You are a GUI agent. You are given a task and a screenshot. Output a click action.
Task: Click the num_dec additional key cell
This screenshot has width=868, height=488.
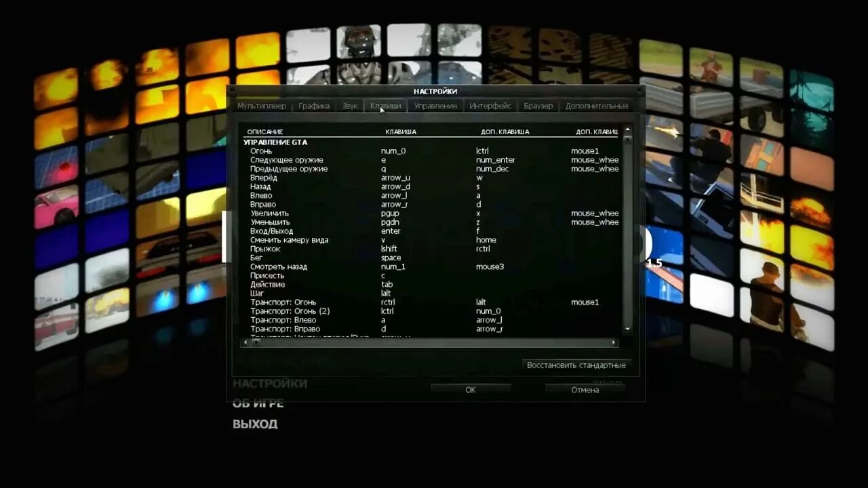492,169
